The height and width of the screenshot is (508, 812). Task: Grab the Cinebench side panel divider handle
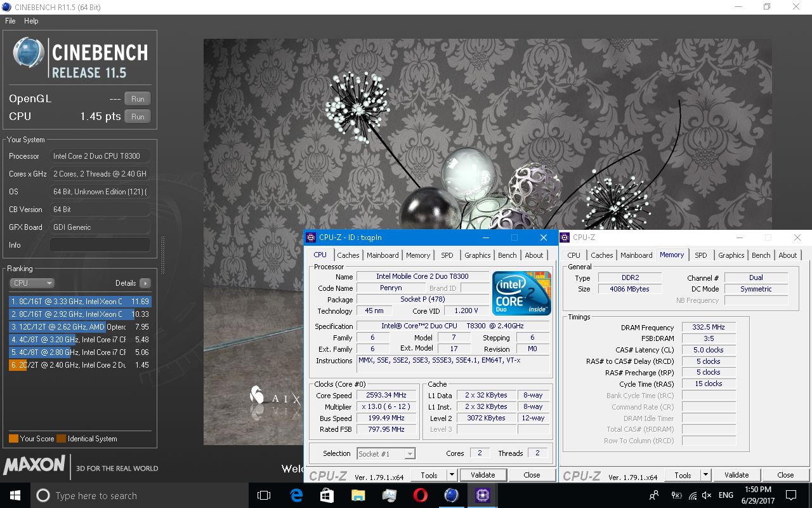(162, 255)
